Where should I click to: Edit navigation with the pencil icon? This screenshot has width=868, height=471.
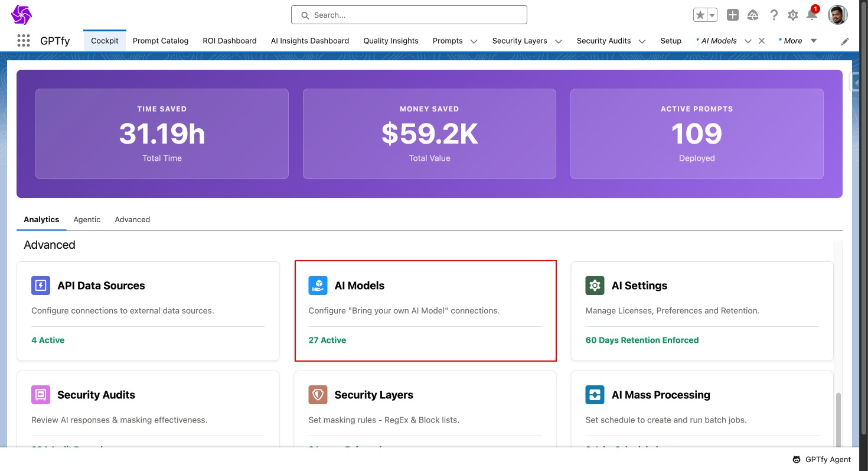[845, 41]
